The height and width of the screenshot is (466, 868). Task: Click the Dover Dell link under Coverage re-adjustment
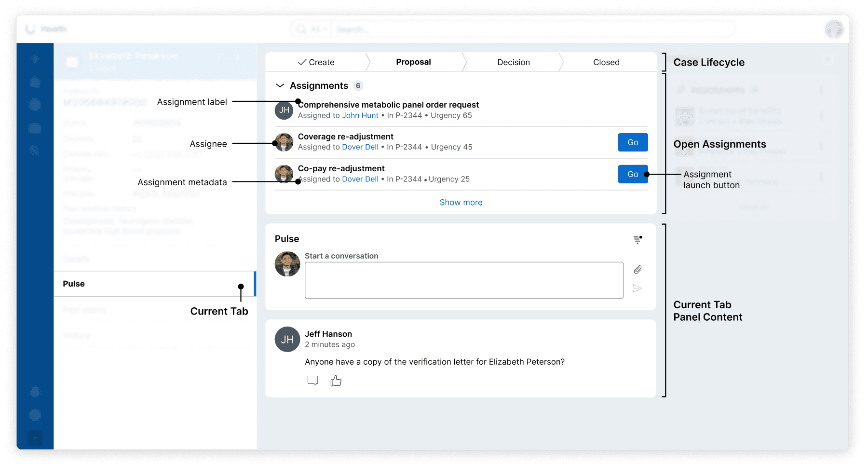[360, 147]
